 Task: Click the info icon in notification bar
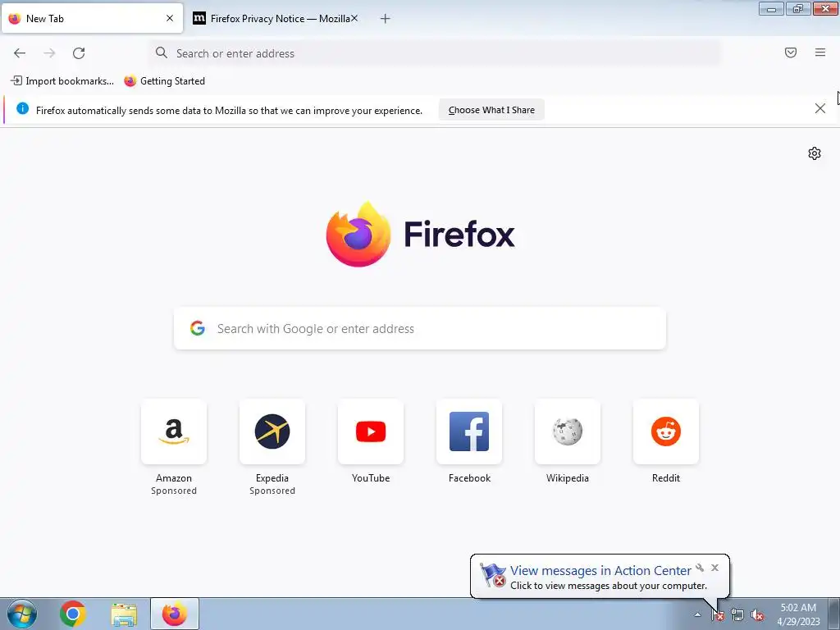(22, 109)
